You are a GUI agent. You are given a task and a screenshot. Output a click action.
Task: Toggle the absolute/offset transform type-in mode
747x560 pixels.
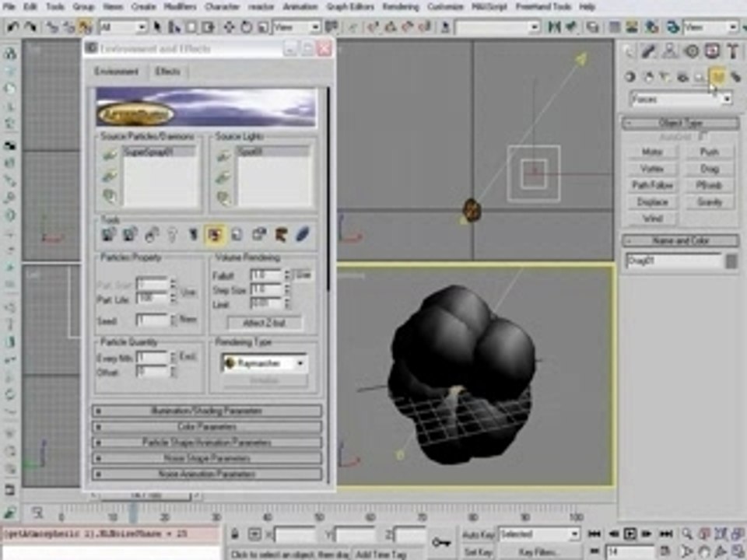(254, 534)
